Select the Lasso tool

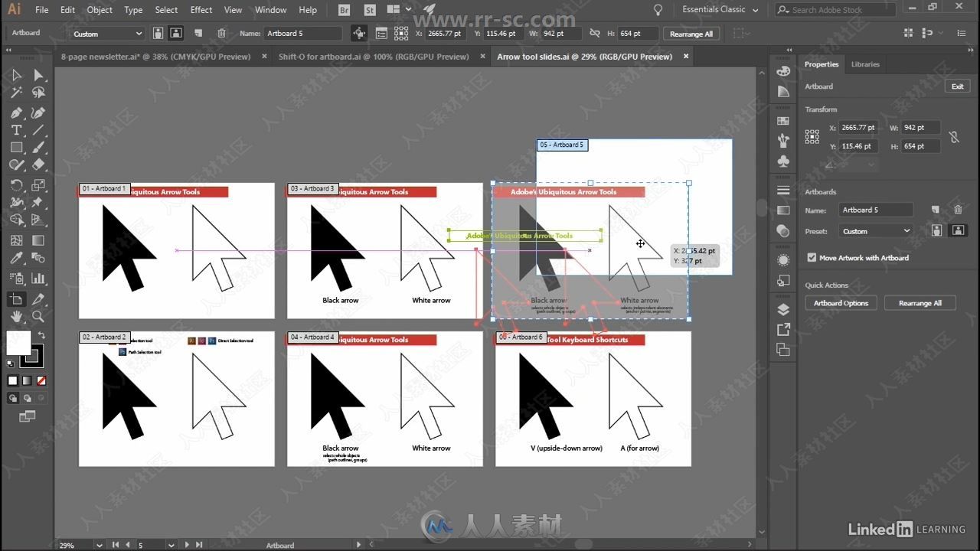(x=38, y=93)
